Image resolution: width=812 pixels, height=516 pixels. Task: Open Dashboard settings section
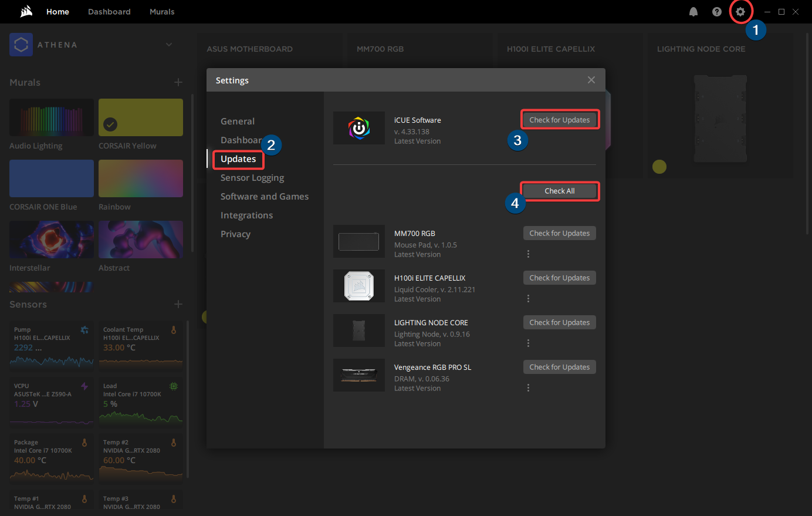241,140
